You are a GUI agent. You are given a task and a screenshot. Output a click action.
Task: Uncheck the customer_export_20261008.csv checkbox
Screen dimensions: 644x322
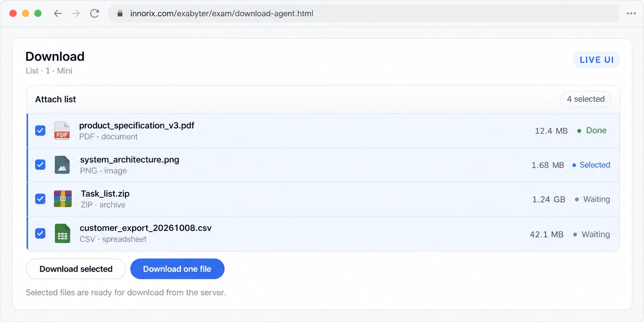point(40,233)
